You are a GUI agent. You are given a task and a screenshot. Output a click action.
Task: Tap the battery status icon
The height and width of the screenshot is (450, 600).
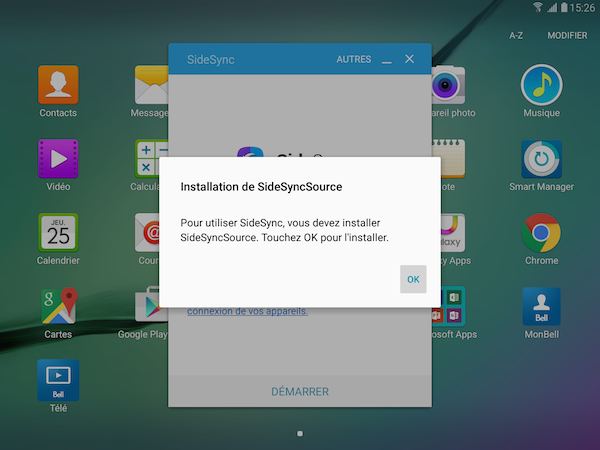[564, 7]
